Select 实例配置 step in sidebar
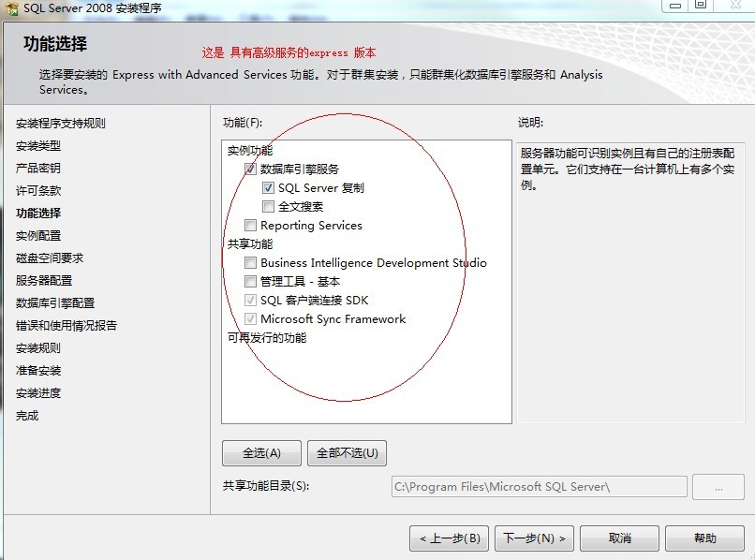 click(x=38, y=236)
